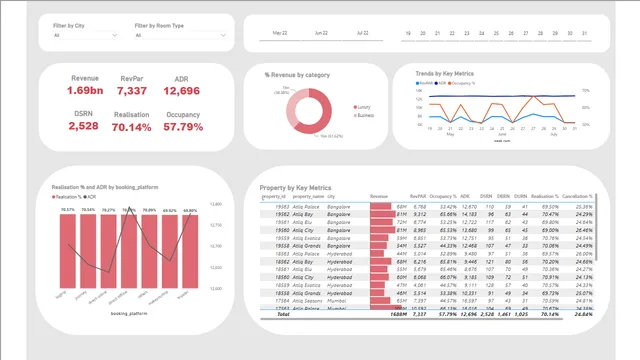The height and width of the screenshot is (360, 640).
Task: Click ADR legend in Trends by Key Metrics
Action: [440, 83]
